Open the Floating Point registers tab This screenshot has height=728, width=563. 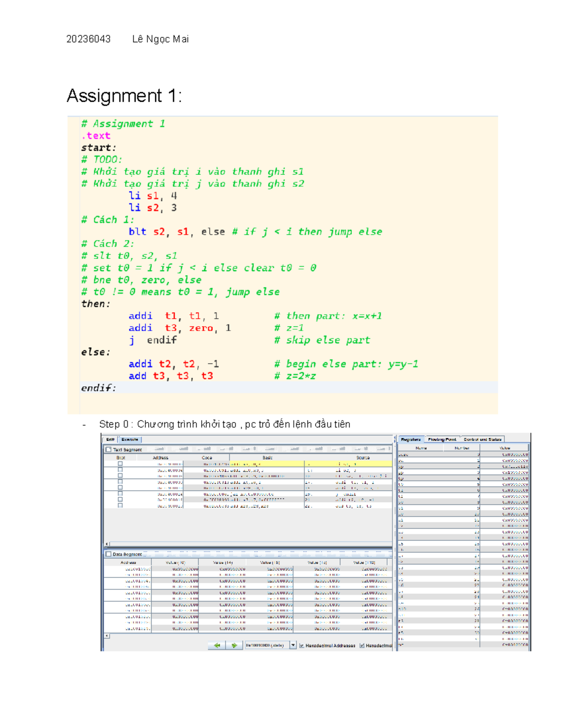click(442, 439)
